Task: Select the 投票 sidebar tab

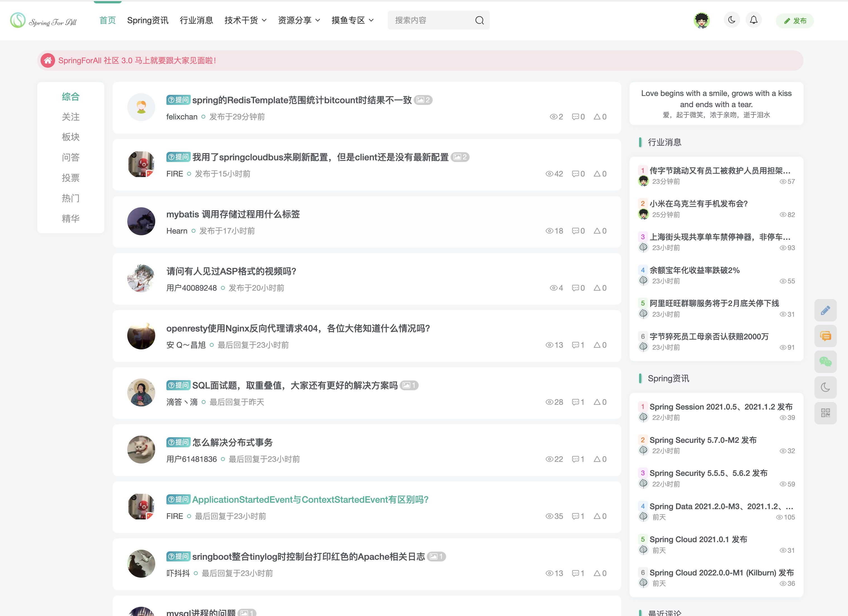Action: point(71,178)
